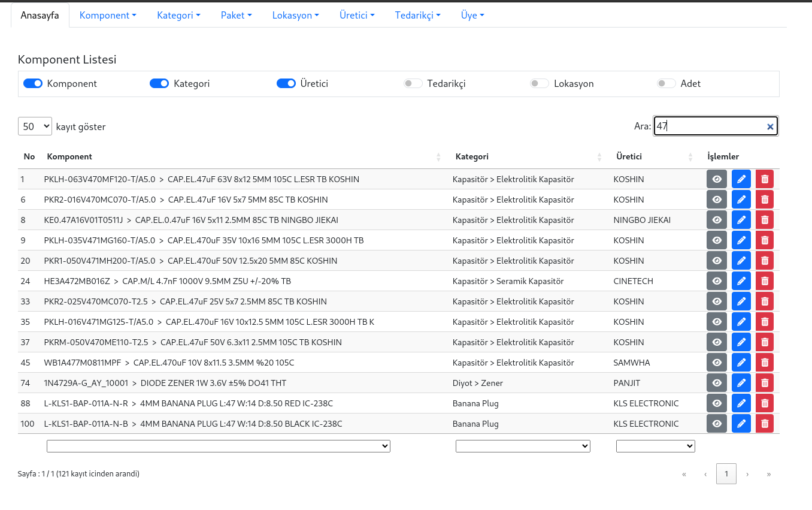Edit the L-KLS1-BAP-011A-N-B row

741,424
